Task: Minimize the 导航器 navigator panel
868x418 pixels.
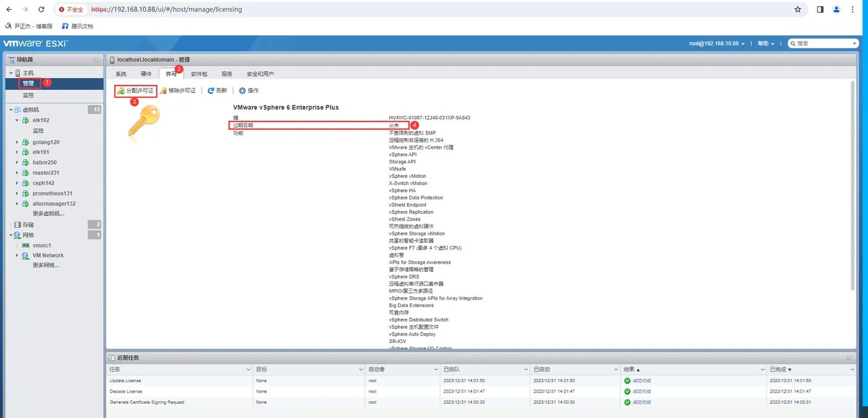Action: pos(96,59)
